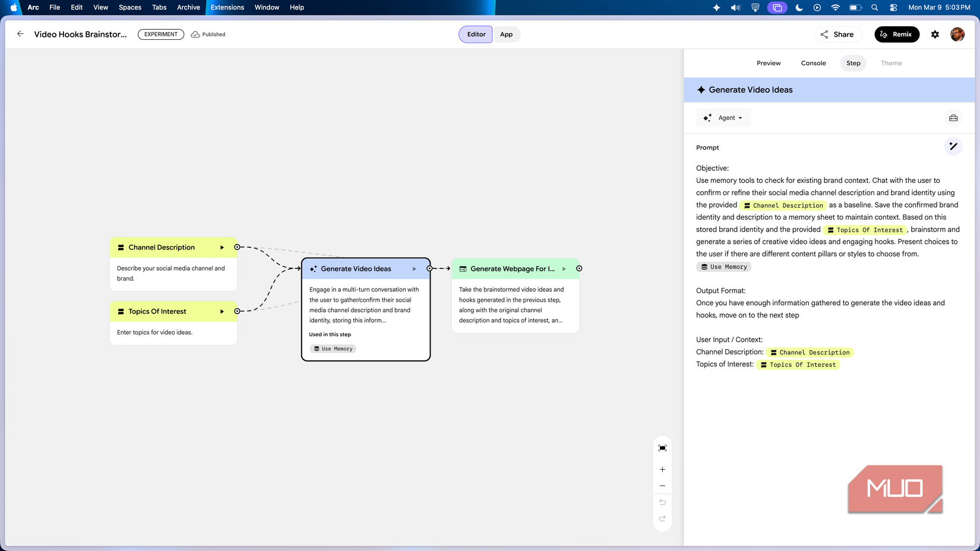Switch to Editor mode
Screen dimensions: 980x551
coord(476,34)
